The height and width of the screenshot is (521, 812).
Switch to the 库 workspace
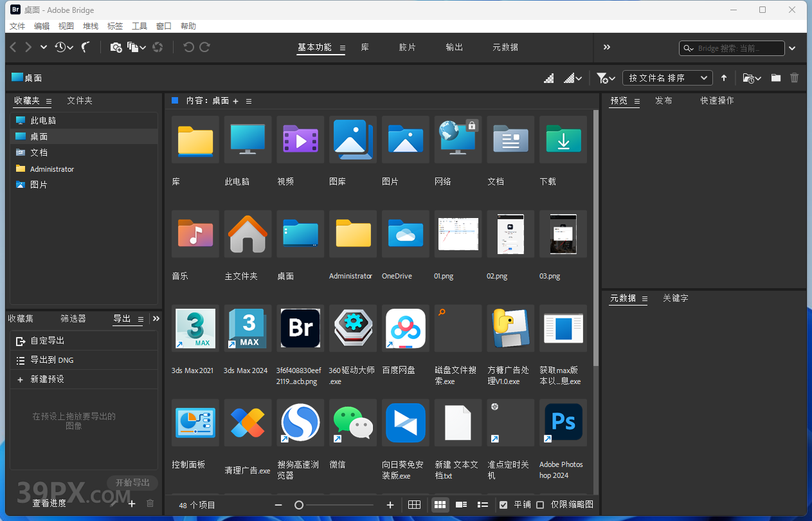coord(365,47)
